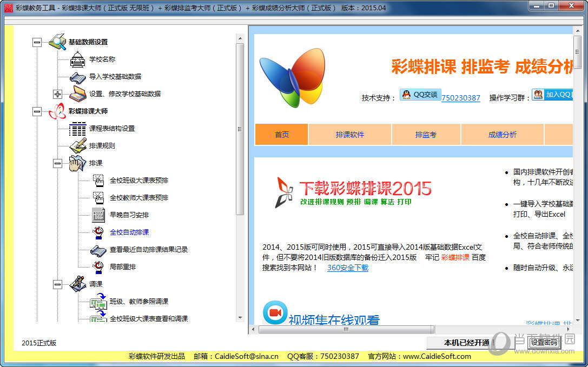Image resolution: width=588 pixels, height=367 pixels.
Task: Click the 750230387 QQ number link
Action: click(461, 98)
